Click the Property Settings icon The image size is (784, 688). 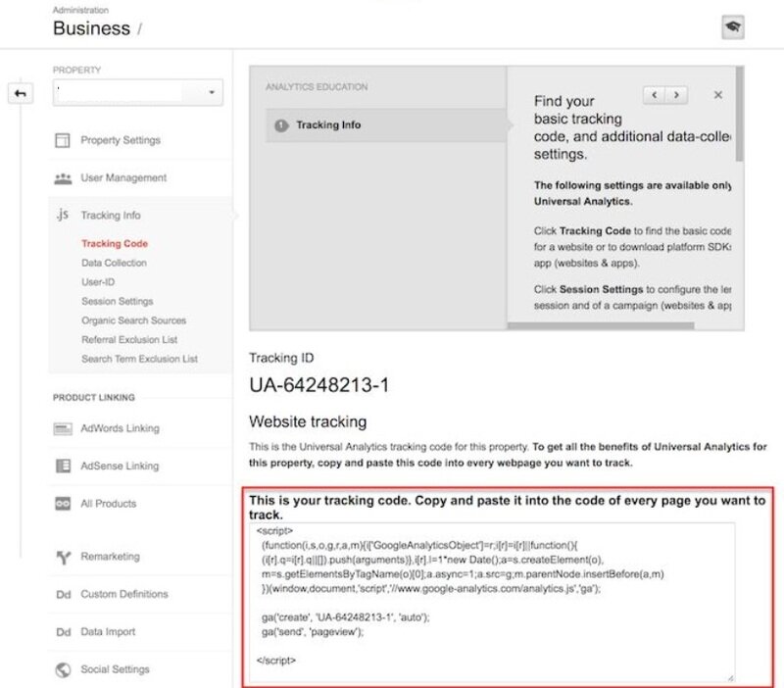[x=63, y=140]
